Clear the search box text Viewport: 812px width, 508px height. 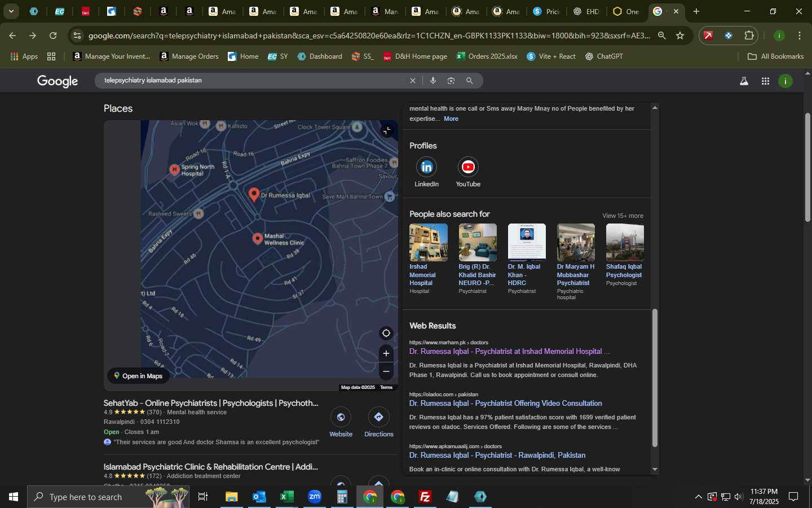click(x=413, y=81)
